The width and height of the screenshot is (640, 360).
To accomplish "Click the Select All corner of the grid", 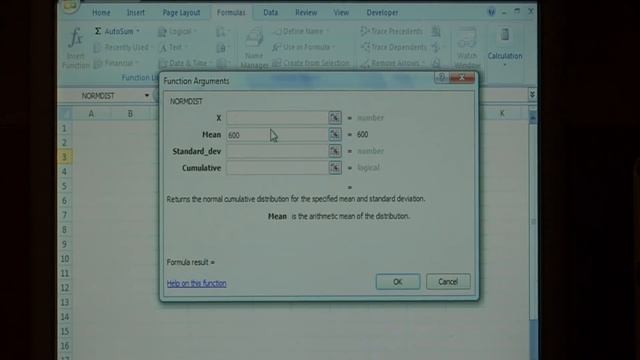I will click(x=65, y=114).
